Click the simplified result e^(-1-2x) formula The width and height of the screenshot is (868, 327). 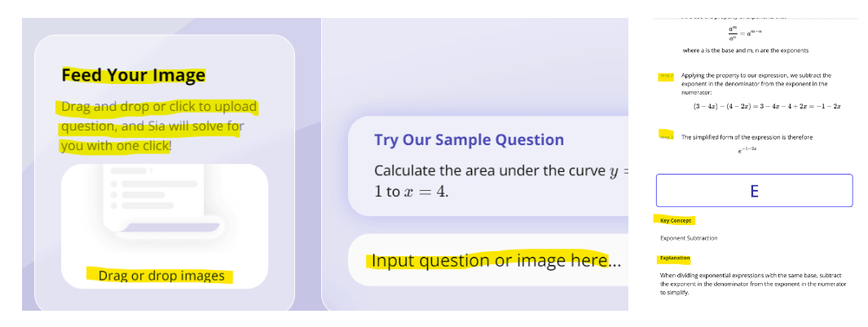coord(747,150)
